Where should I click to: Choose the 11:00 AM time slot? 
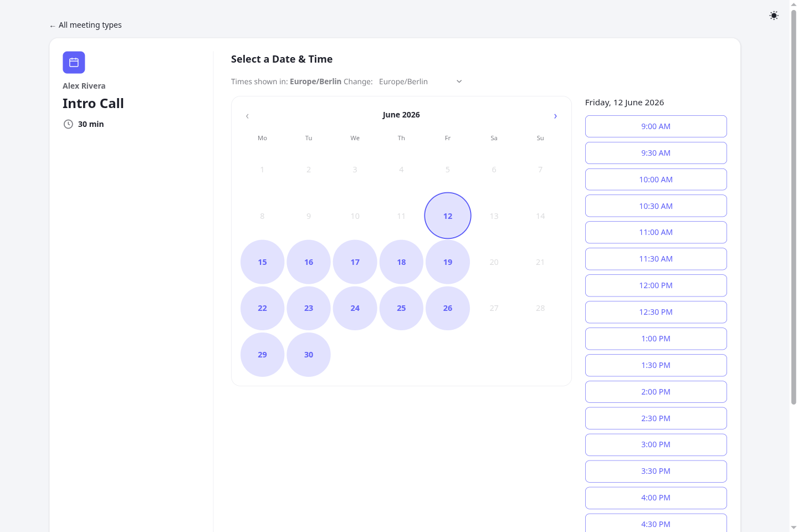(656, 232)
